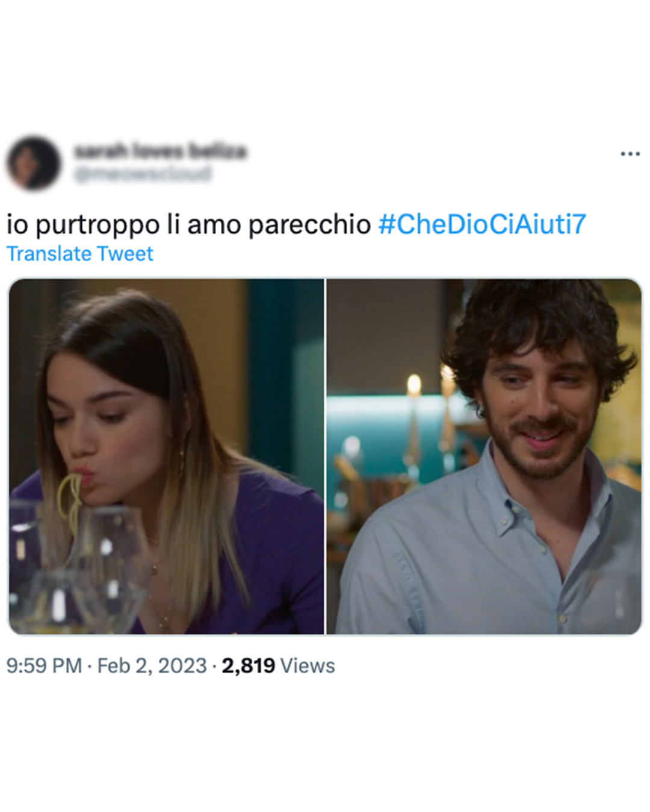Click the lit candle flame in right photo

[414, 385]
